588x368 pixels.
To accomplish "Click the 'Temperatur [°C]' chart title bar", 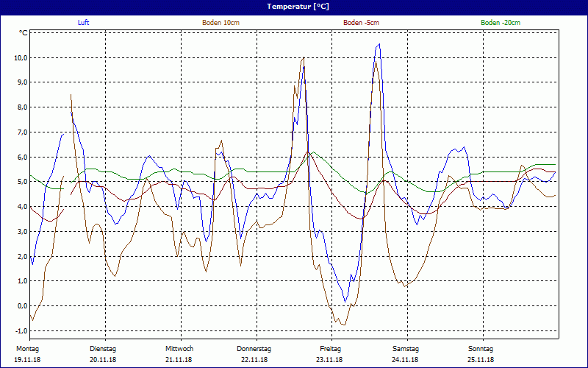I will pyautogui.click(x=294, y=6).
